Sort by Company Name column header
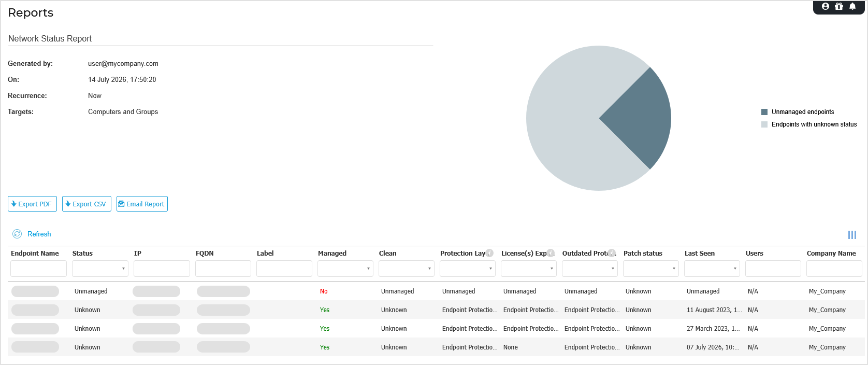 click(x=831, y=254)
